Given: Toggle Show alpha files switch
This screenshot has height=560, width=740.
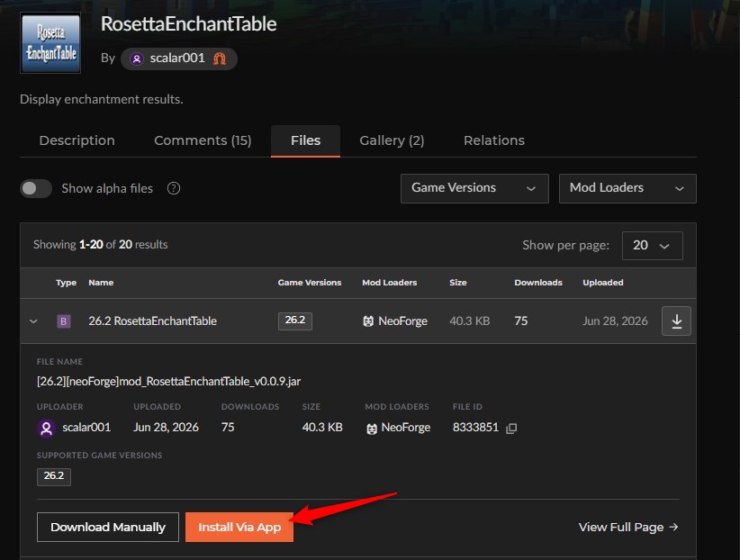Looking at the screenshot, I should 36,188.
